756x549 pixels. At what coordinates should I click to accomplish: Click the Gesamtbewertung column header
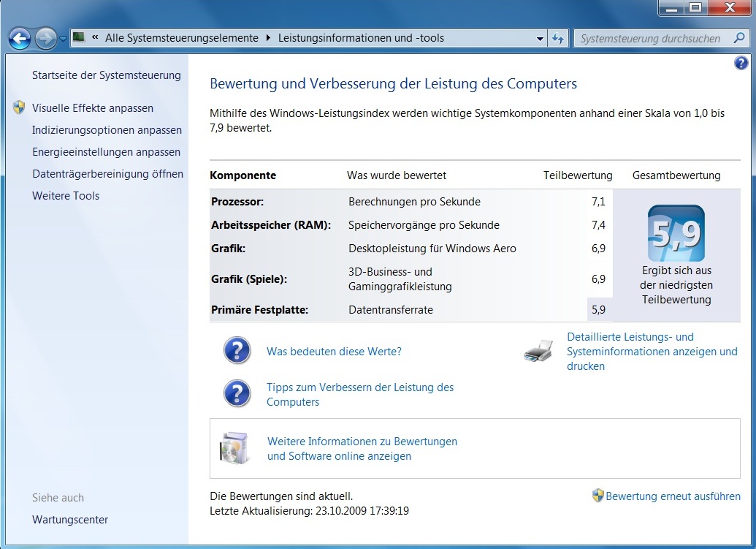(676, 175)
